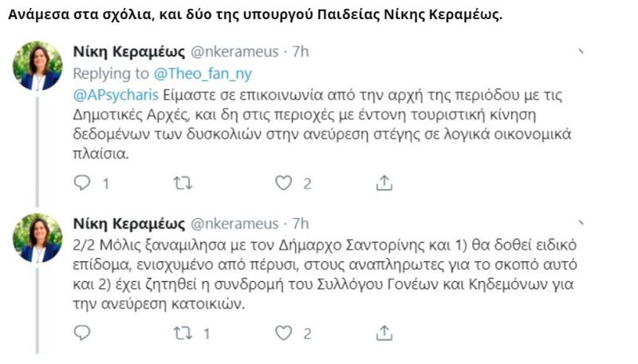Open Νίκη Κεραμέως name on the reply tweet

click(x=128, y=53)
